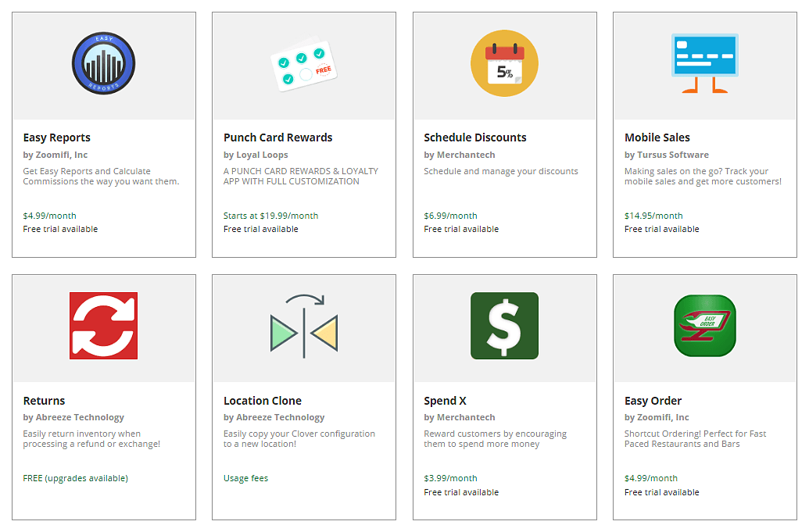This screenshot has width=809, height=532.
Task: Open the Returns app title
Action: pyautogui.click(x=44, y=401)
